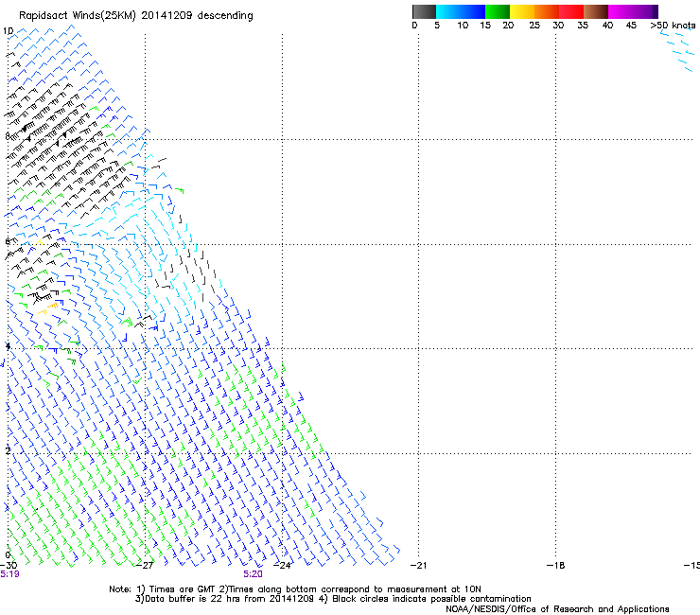
Task: Click the latitude axis label '10' at the left edge
Action: click(8, 31)
